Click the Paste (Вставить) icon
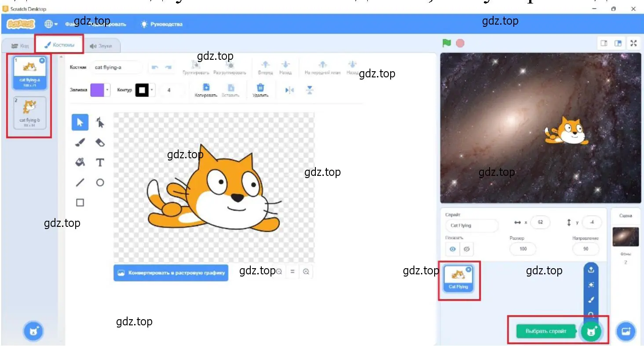Image resolution: width=644 pixels, height=346 pixels. (231, 87)
